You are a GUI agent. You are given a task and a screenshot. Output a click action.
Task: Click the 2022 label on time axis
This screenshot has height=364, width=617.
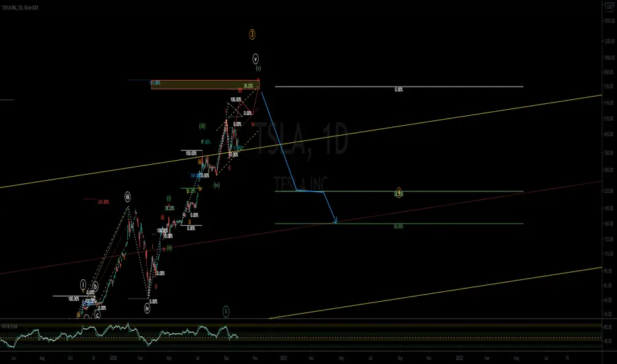click(459, 358)
